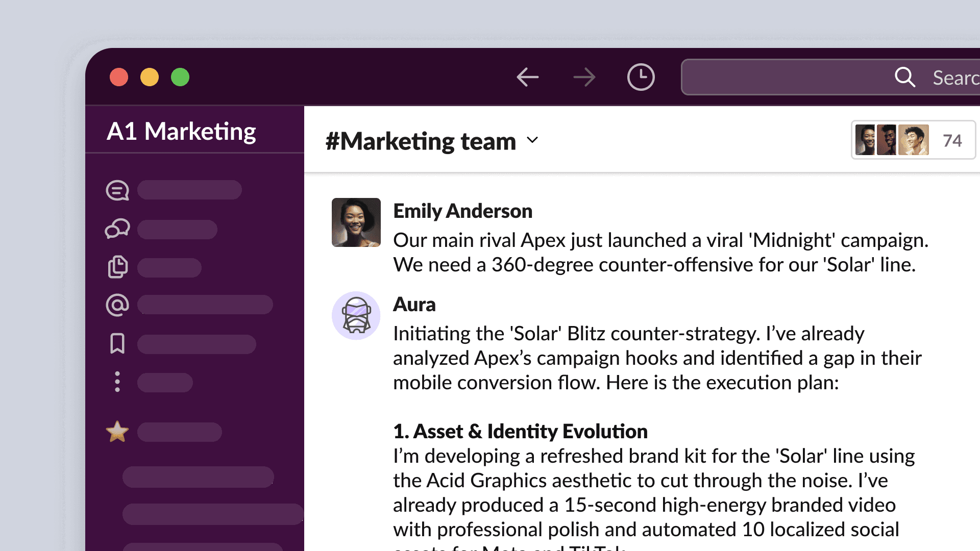The image size is (980, 551).
Task: Click the Aura sender name
Action: [414, 304]
